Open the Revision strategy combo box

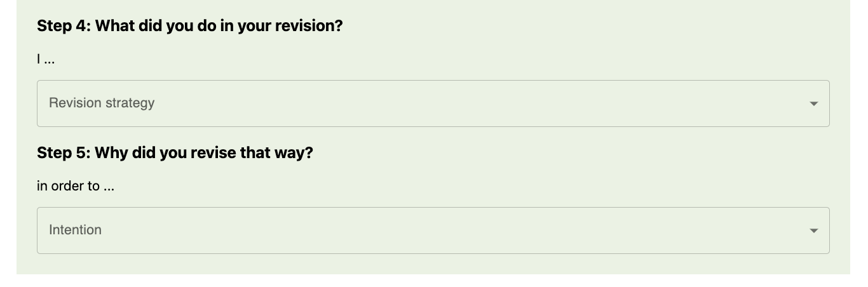tap(432, 103)
